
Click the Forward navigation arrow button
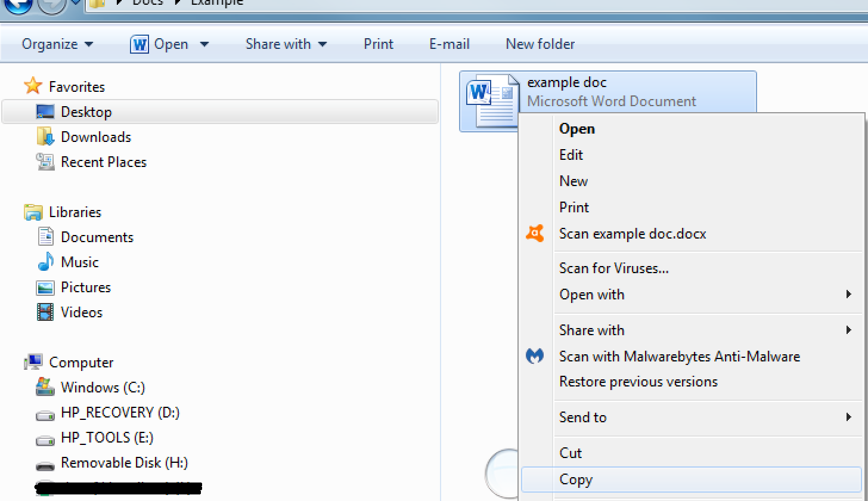[x=52, y=5]
